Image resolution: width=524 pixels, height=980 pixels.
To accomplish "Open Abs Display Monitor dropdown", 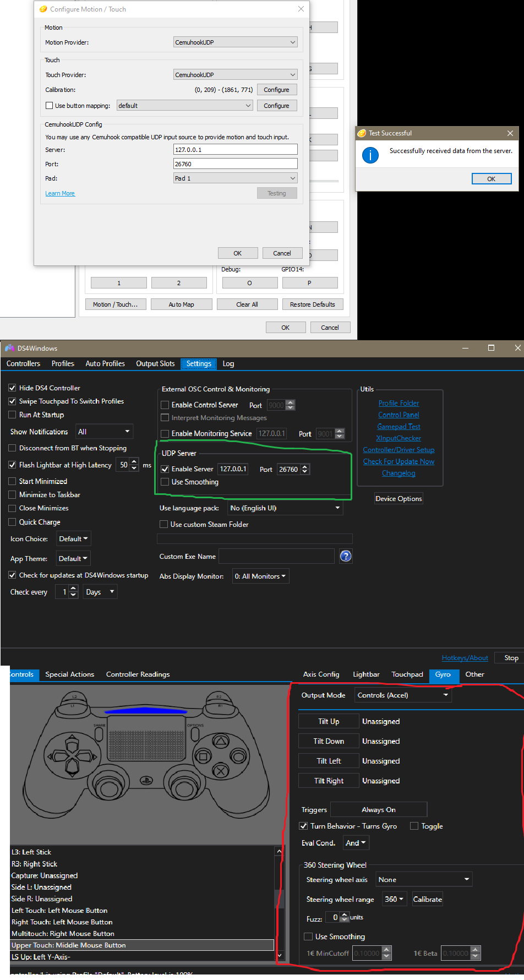I will (260, 576).
